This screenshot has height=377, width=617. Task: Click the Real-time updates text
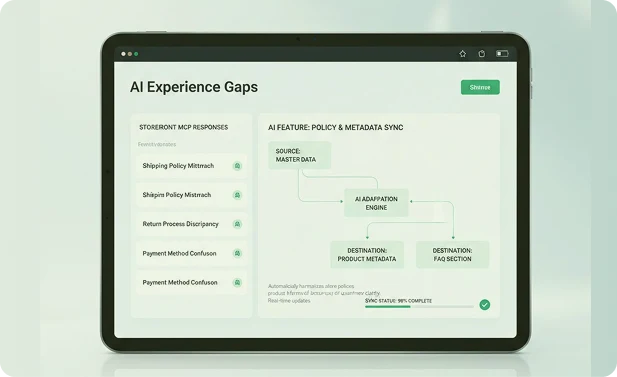289,301
